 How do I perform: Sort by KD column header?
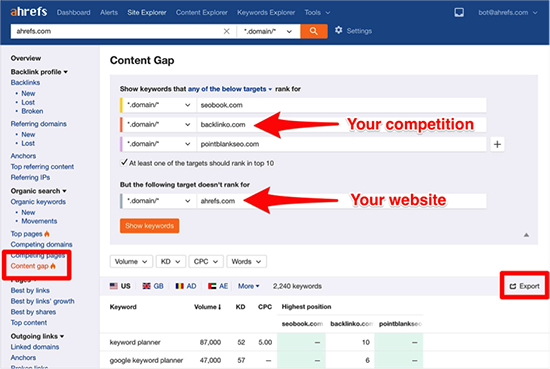coord(240,307)
